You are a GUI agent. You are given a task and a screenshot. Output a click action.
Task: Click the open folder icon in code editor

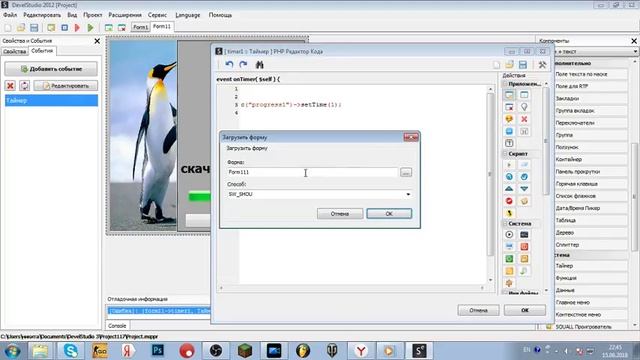point(509,64)
